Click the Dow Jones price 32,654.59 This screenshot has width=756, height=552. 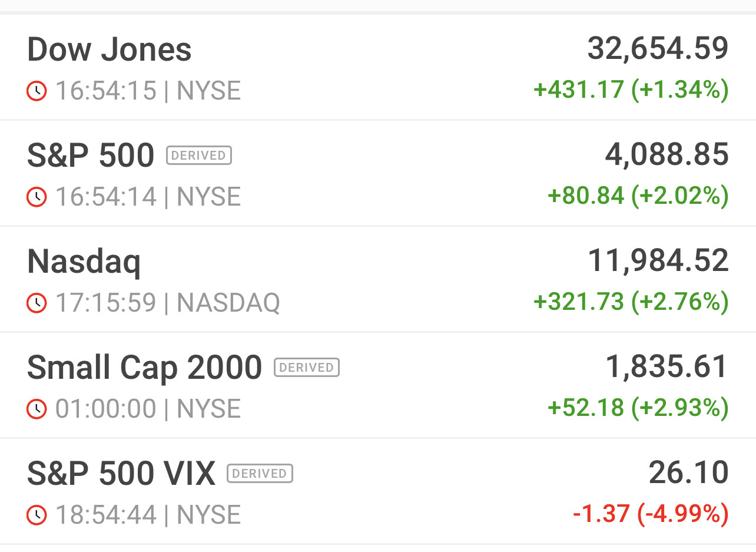tap(658, 48)
